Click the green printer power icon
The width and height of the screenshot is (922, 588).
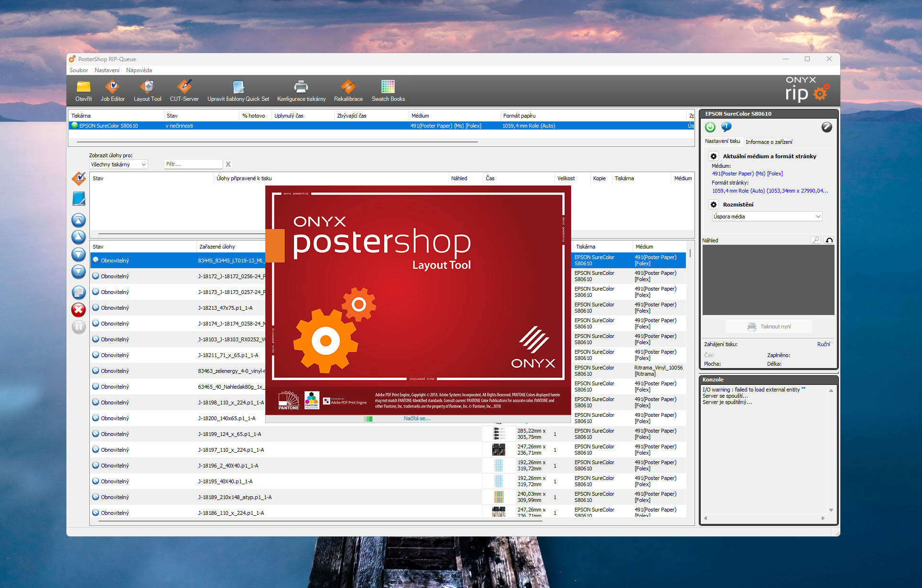[x=710, y=127]
